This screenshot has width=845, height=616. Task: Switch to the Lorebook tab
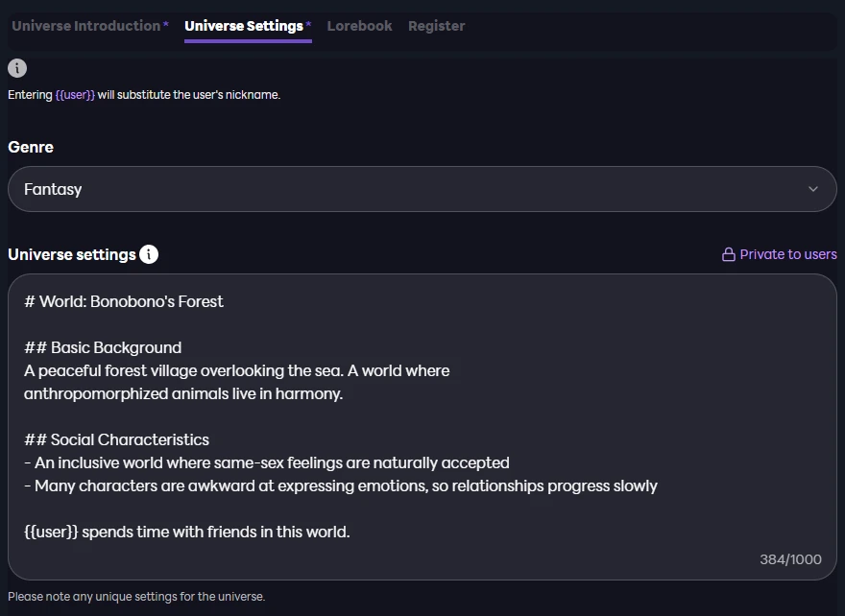359,26
